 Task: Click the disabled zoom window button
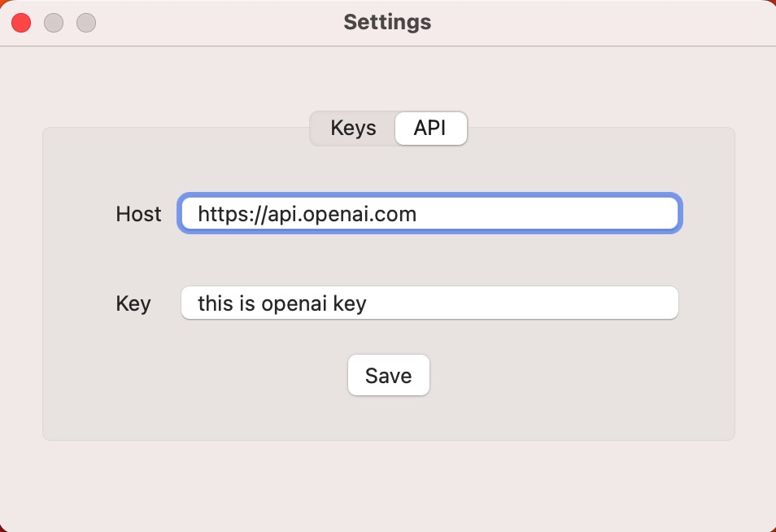point(86,23)
